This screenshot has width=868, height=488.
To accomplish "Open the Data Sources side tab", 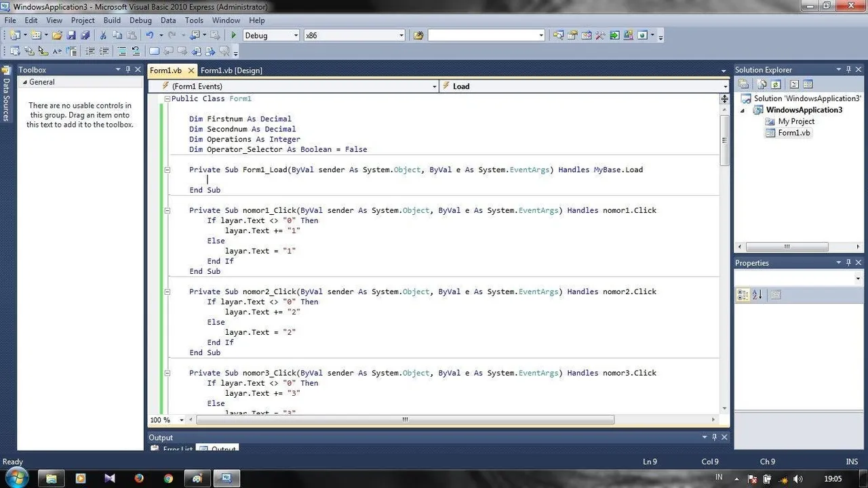I will click(x=6, y=94).
